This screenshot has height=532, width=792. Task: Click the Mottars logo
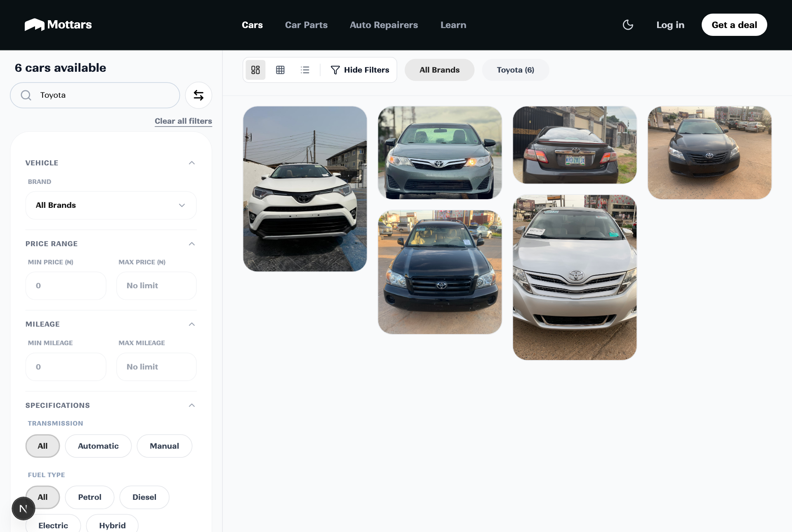pyautogui.click(x=58, y=25)
